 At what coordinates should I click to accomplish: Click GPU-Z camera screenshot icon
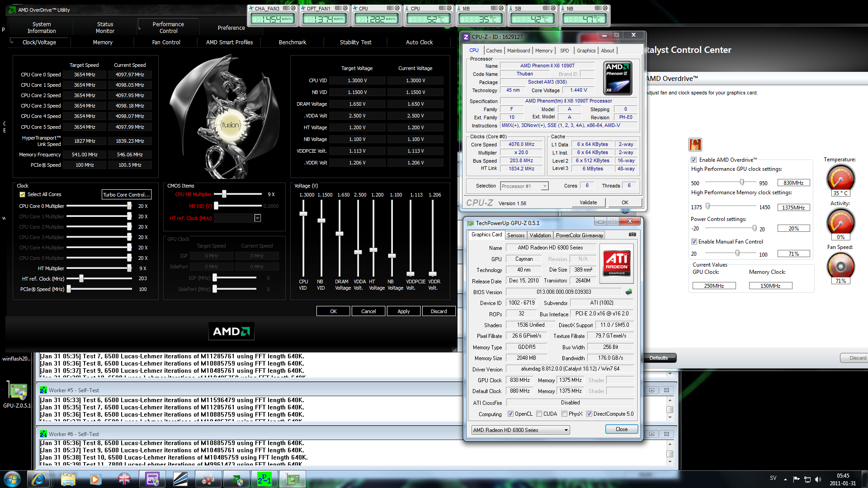(632, 235)
